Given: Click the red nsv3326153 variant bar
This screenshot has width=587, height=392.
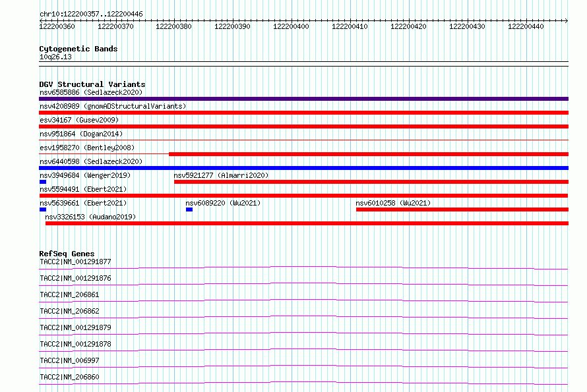Looking at the screenshot, I should [x=307, y=223].
